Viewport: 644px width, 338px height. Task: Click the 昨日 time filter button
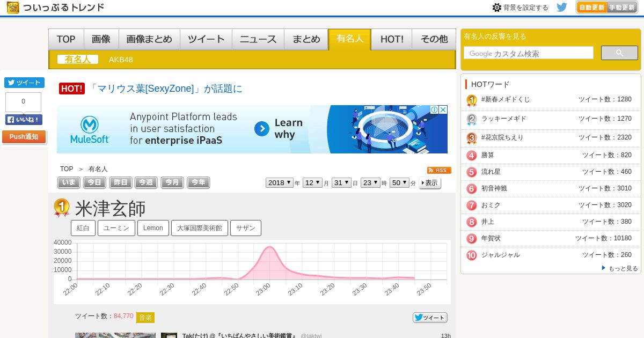click(x=121, y=182)
